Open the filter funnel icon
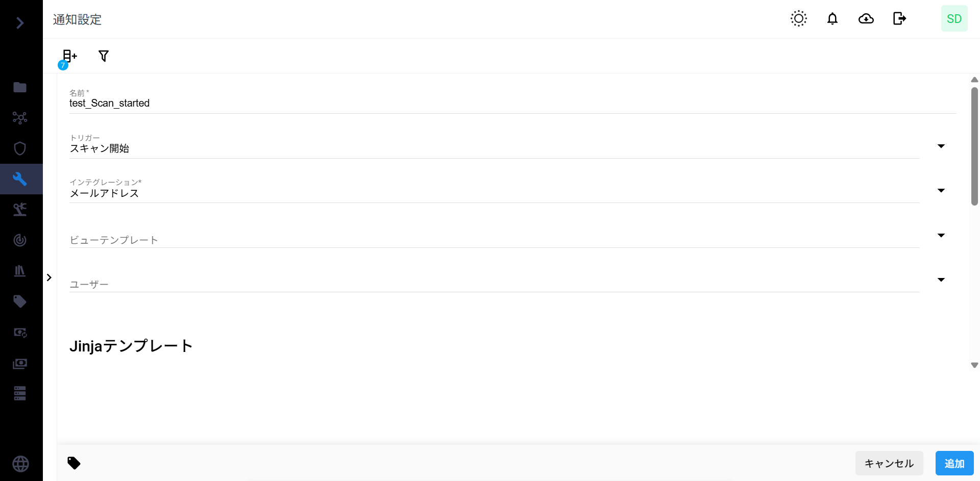The height and width of the screenshot is (481, 980). (x=104, y=56)
